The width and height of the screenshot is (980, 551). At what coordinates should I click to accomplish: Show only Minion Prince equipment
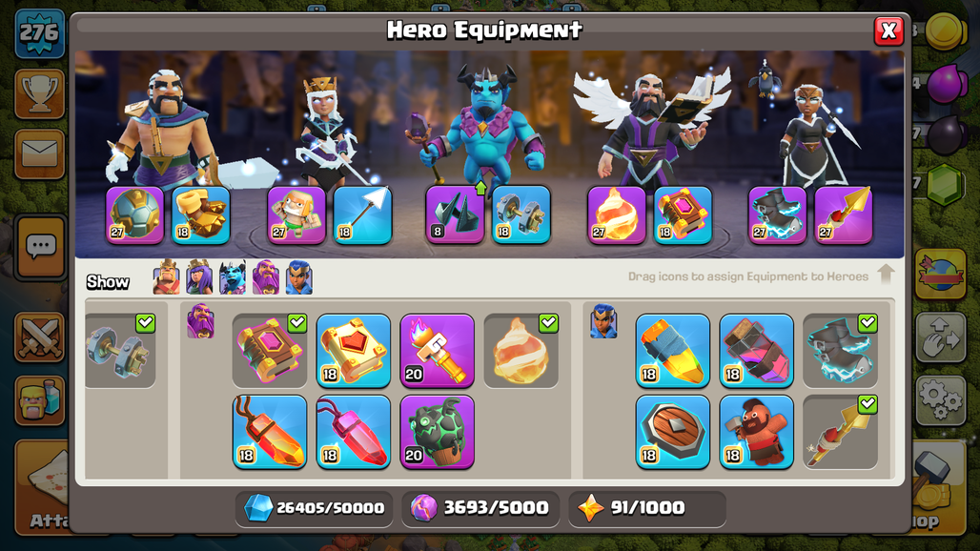coord(233,276)
